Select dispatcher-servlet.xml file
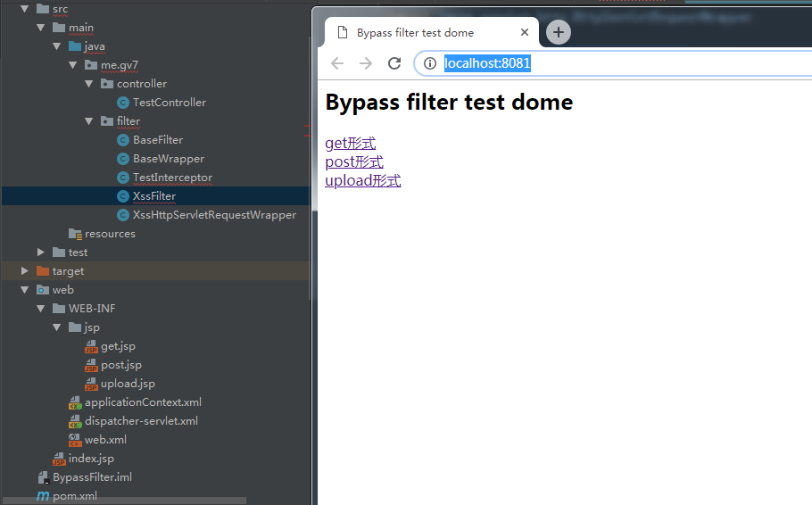The height and width of the screenshot is (505, 812). coord(141,421)
